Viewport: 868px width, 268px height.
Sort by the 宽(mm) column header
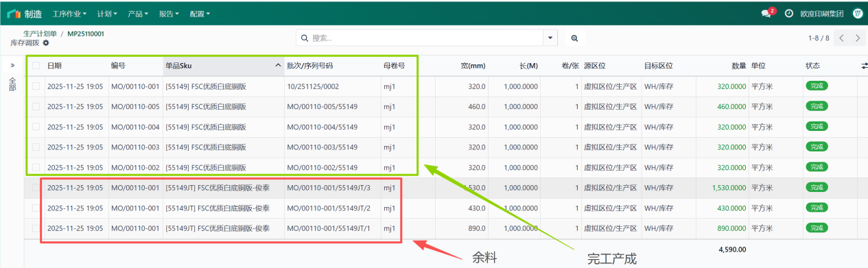[x=462, y=66]
